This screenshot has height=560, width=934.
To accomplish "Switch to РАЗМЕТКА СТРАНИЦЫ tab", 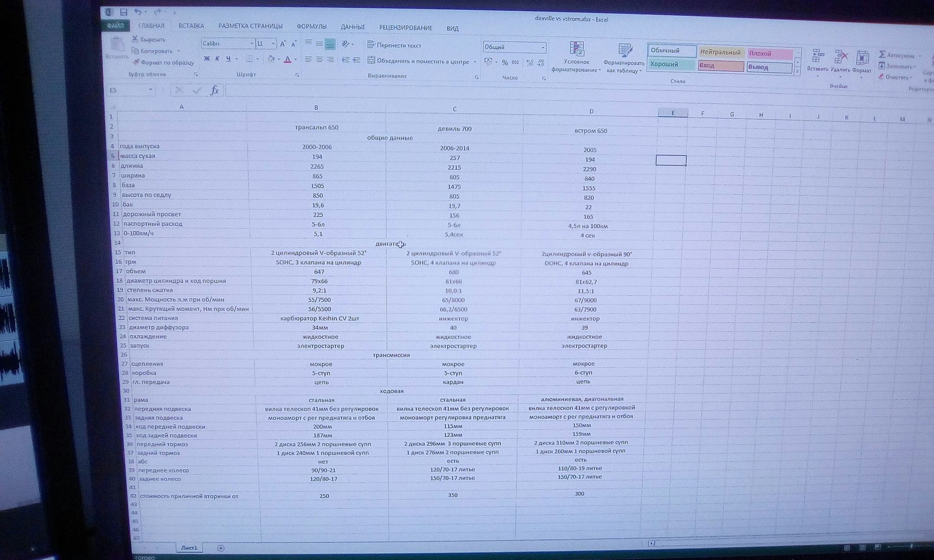I will coord(250,26).
